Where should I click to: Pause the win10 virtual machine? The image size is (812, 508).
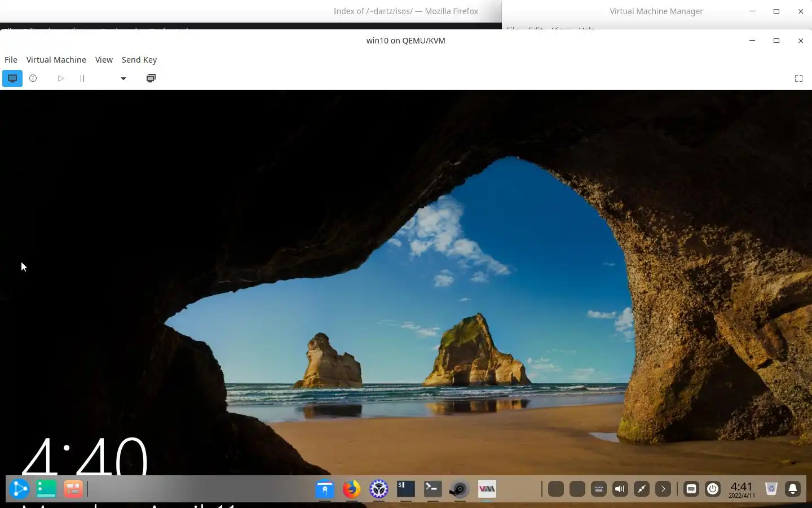[82, 78]
